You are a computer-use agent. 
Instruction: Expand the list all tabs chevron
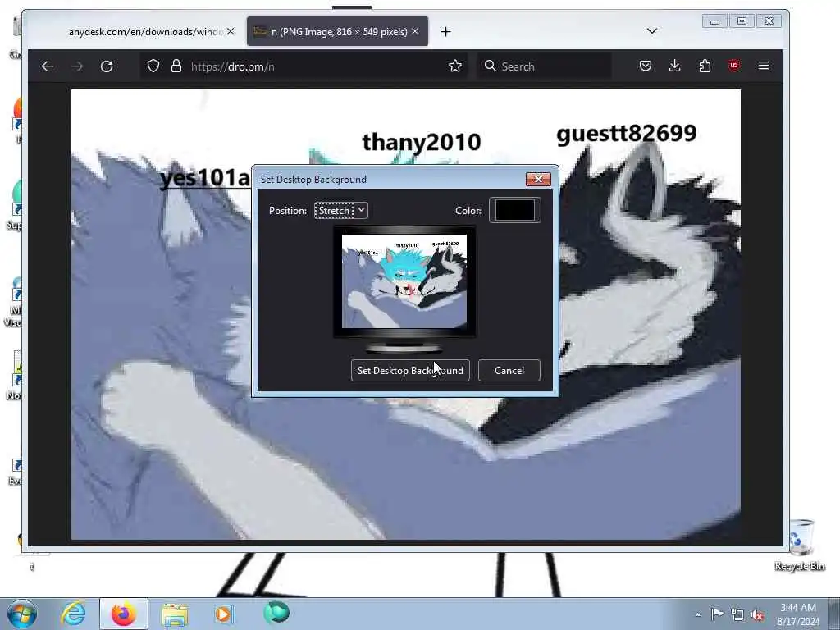652,31
